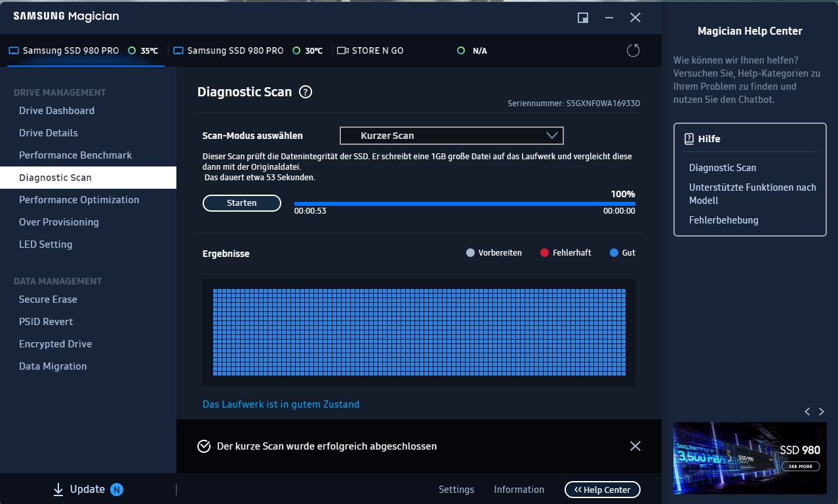This screenshot has width=838, height=504.
Task: Click the Magician Help Center heading
Action: (749, 31)
